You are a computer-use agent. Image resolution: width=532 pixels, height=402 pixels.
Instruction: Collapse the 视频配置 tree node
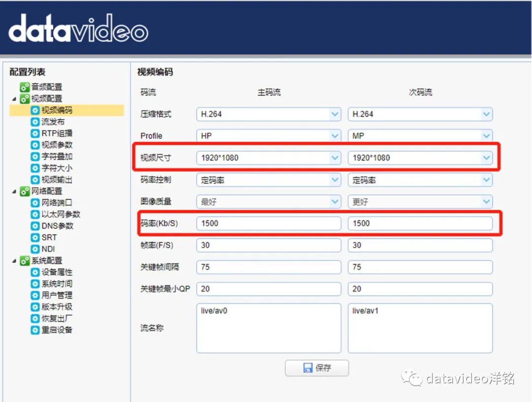[14, 99]
